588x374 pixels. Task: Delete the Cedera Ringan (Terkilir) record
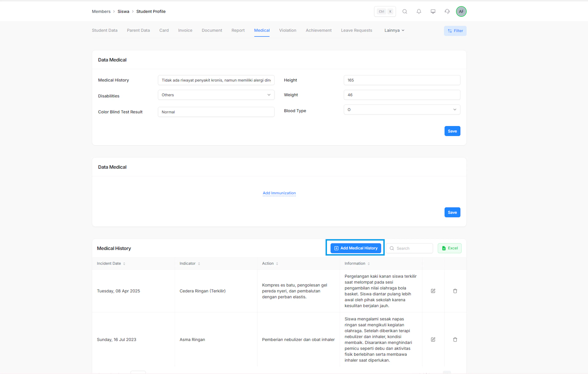coord(455,291)
